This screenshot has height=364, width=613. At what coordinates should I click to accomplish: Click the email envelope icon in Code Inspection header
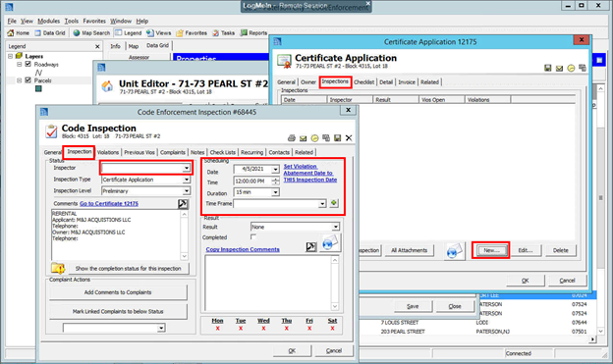(303, 138)
